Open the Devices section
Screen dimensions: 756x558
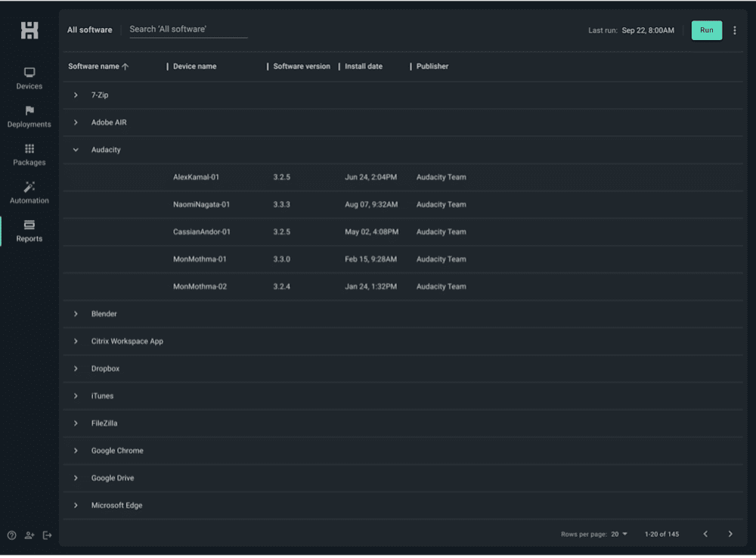(x=29, y=79)
